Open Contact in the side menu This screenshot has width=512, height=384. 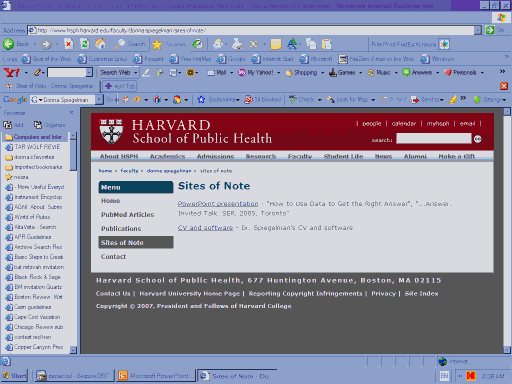click(x=113, y=257)
